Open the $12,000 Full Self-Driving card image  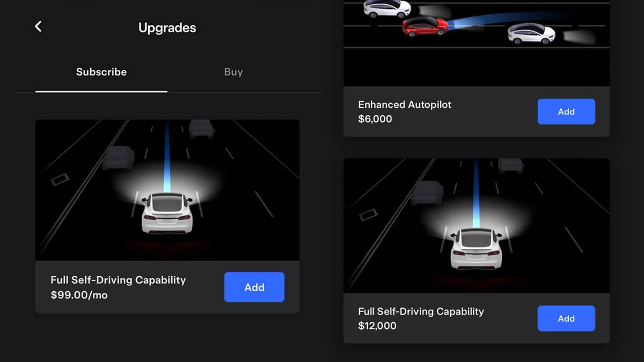point(477,226)
